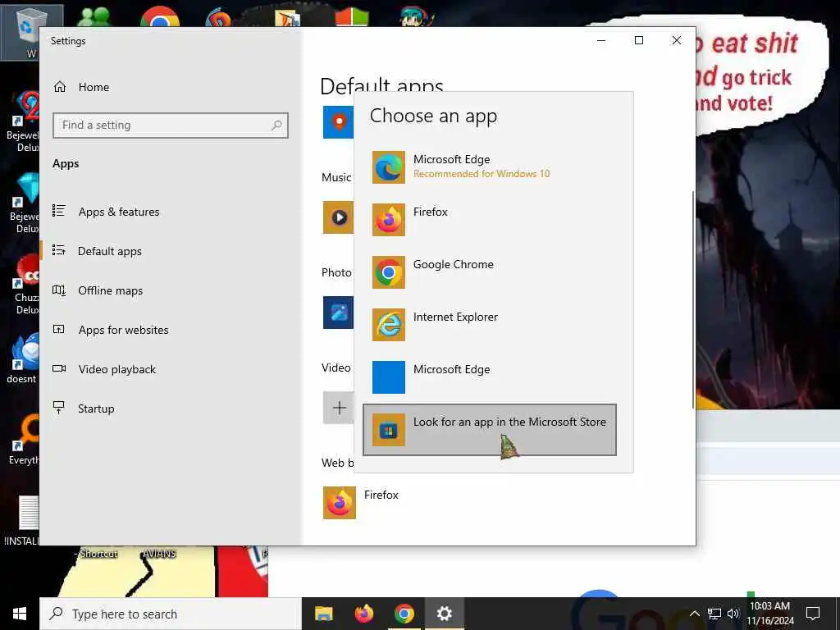Click the plus button to choose a video player

[x=338, y=408]
